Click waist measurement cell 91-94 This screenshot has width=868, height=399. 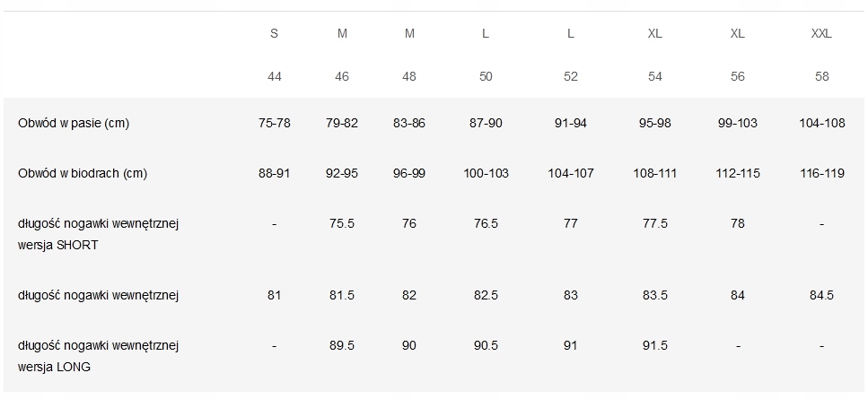pyautogui.click(x=571, y=123)
